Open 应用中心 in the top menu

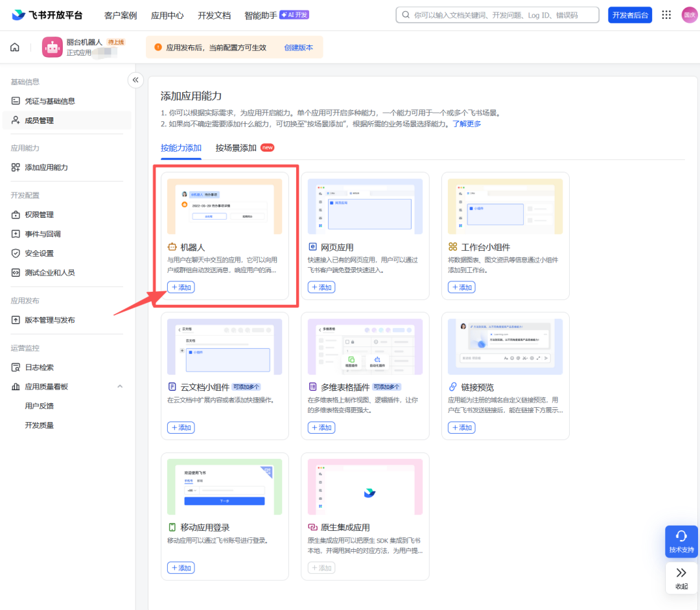click(167, 16)
